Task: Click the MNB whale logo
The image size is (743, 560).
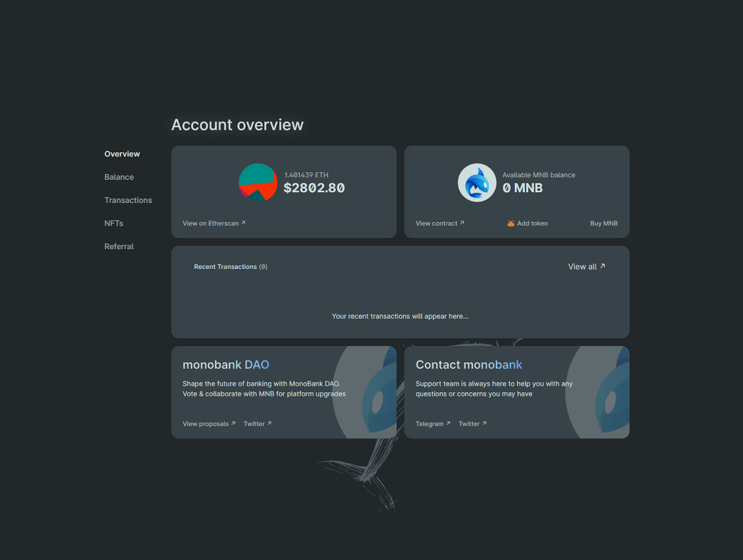Action: pos(477,182)
